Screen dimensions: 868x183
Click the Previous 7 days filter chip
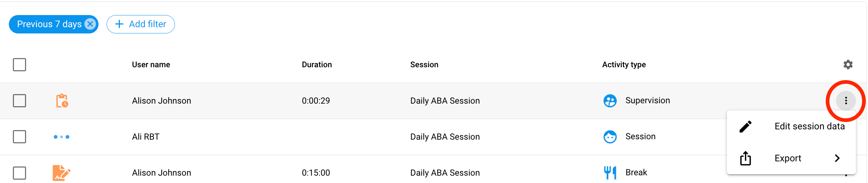pyautogui.click(x=49, y=24)
